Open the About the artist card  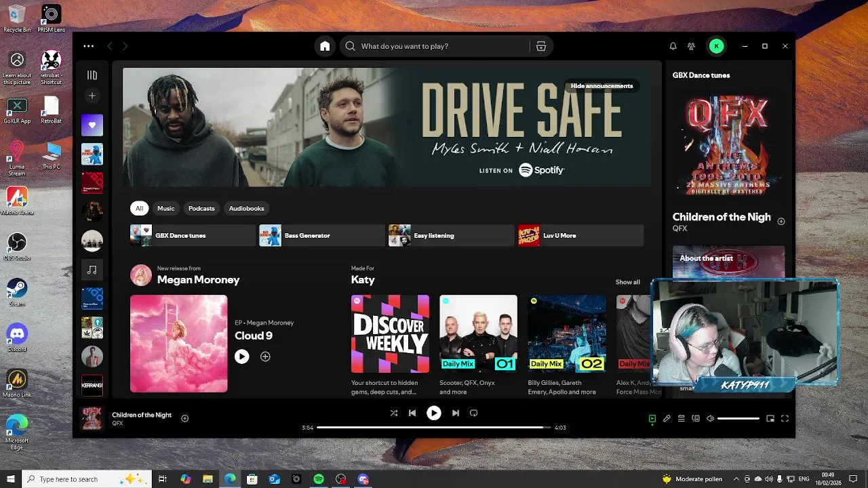tap(728, 262)
